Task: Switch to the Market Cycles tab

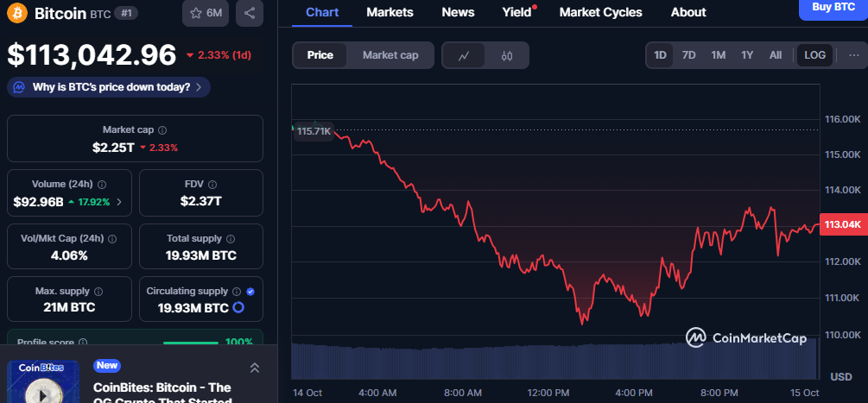Action: pyautogui.click(x=600, y=12)
